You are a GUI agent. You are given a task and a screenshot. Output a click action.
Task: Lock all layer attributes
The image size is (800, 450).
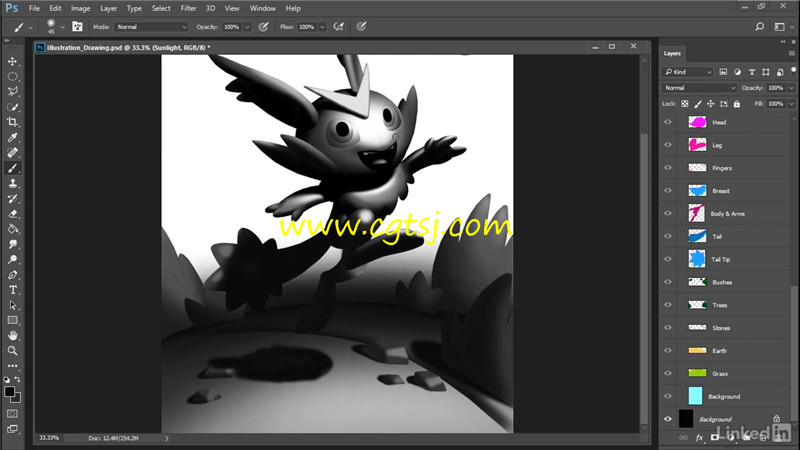(x=737, y=104)
